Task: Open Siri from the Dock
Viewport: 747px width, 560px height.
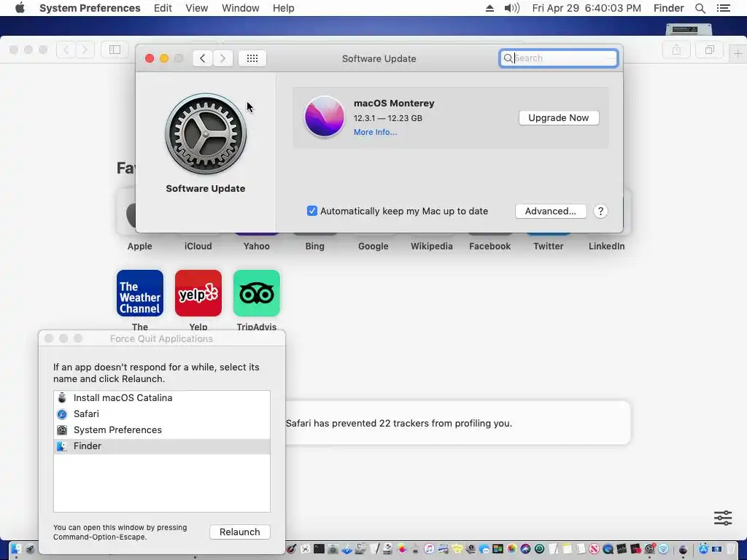Action: point(525,549)
